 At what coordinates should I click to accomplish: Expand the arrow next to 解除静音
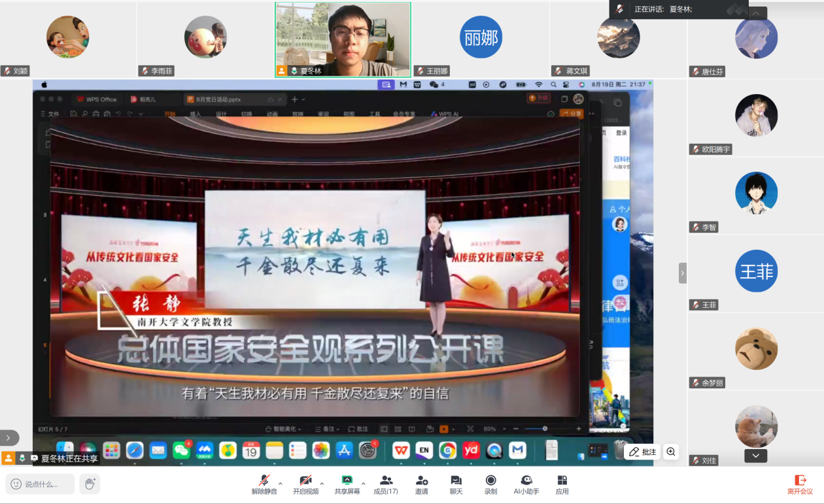[x=281, y=484]
